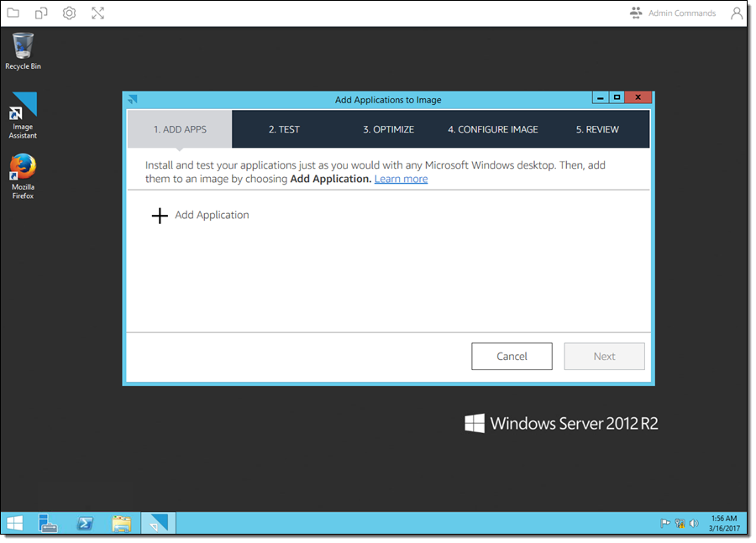Jump to the 5. REVIEW step
This screenshot has height=543, width=756.
[597, 129]
